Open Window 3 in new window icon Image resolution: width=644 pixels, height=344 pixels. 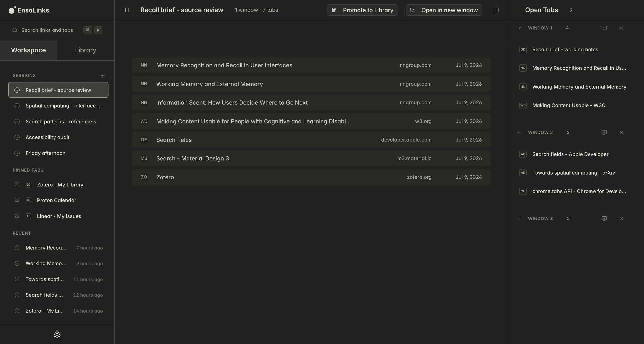click(x=604, y=219)
